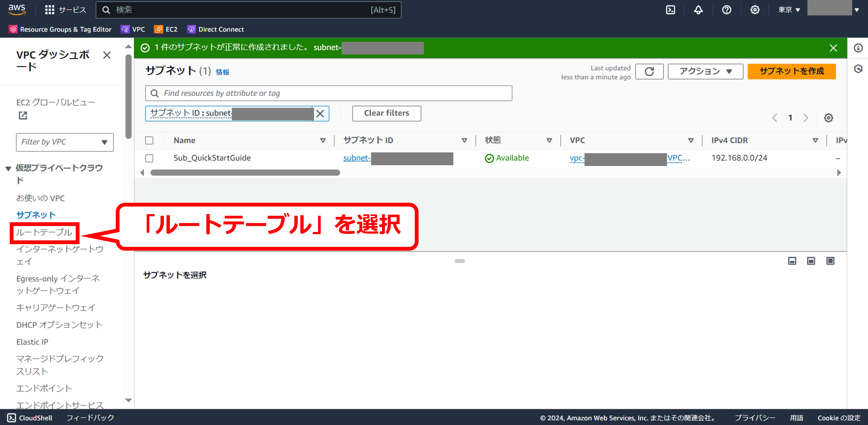
Task: Open table preferences gear icon
Action: pos(828,118)
